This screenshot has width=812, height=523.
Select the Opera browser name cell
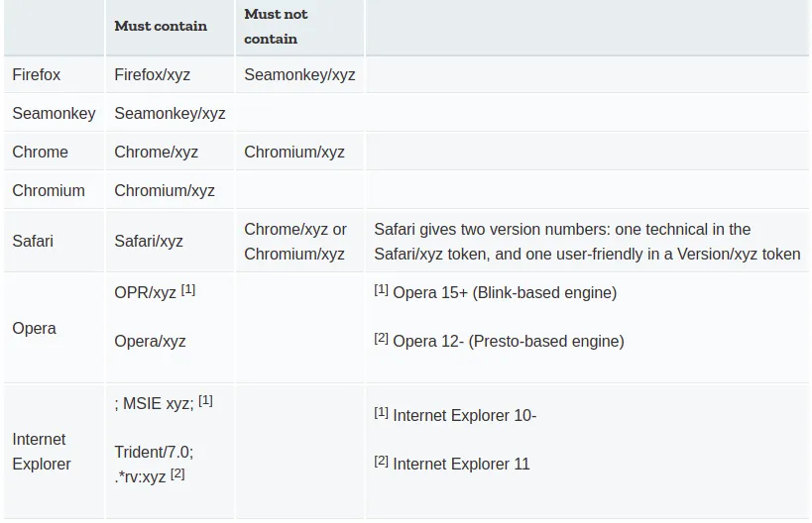pyautogui.click(x=34, y=328)
